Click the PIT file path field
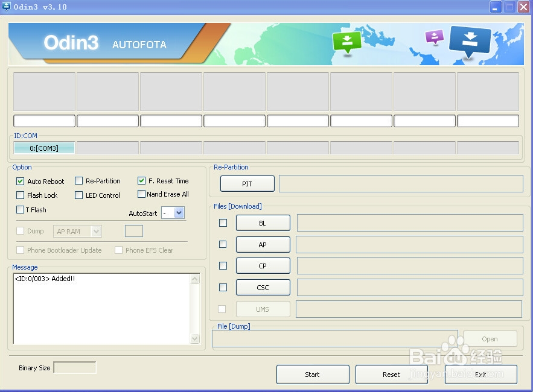 [401, 184]
